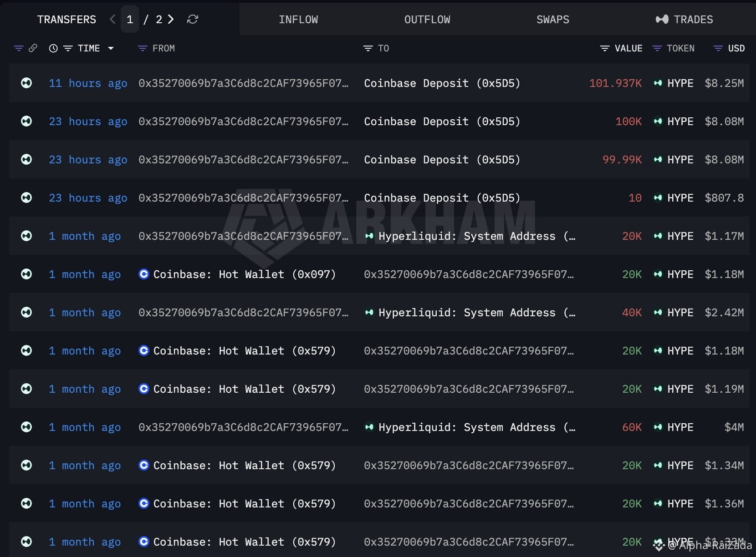Open Coinbase Hot Wallet (0x579) on $1.36M row
This screenshot has width=756, height=557.
tap(244, 504)
